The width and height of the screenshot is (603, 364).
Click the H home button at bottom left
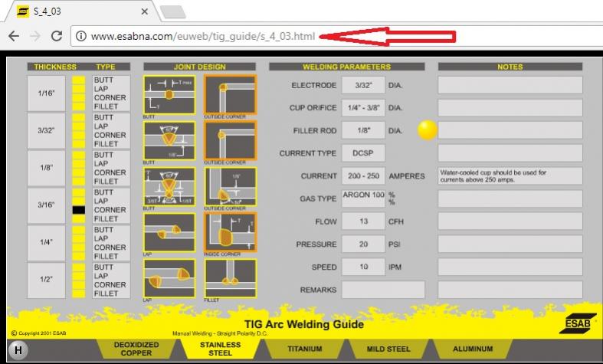tap(17, 350)
